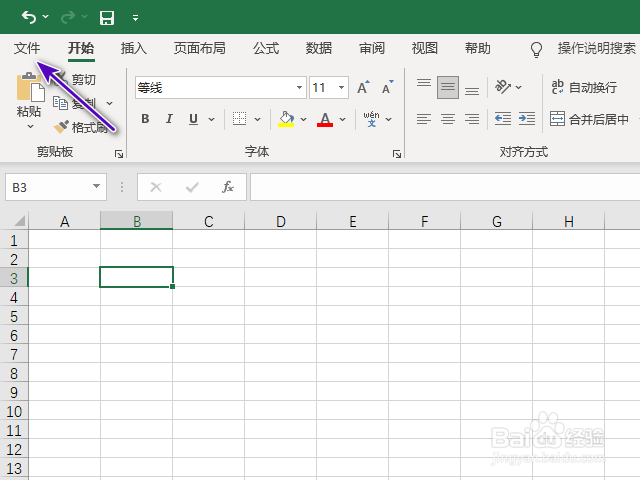The image size is (640, 480).
Task: Click the formula bar input field
Action: click(x=445, y=187)
